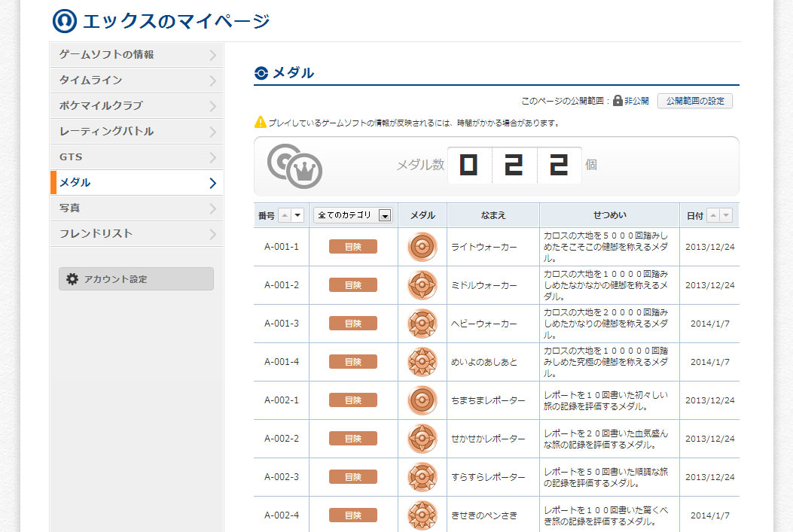Open タイムライン in the sidebar

pos(136,81)
